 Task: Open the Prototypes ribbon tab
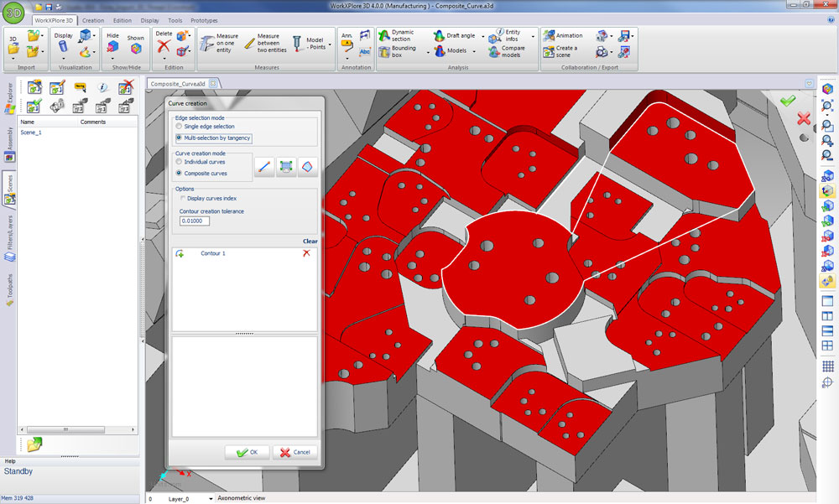pos(204,20)
